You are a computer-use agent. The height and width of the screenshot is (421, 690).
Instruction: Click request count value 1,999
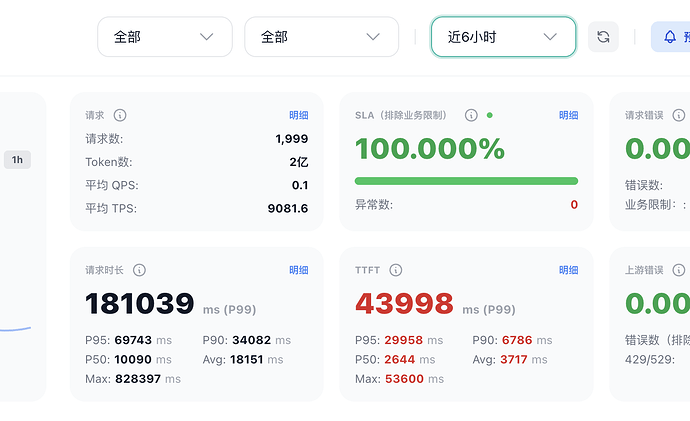click(292, 139)
